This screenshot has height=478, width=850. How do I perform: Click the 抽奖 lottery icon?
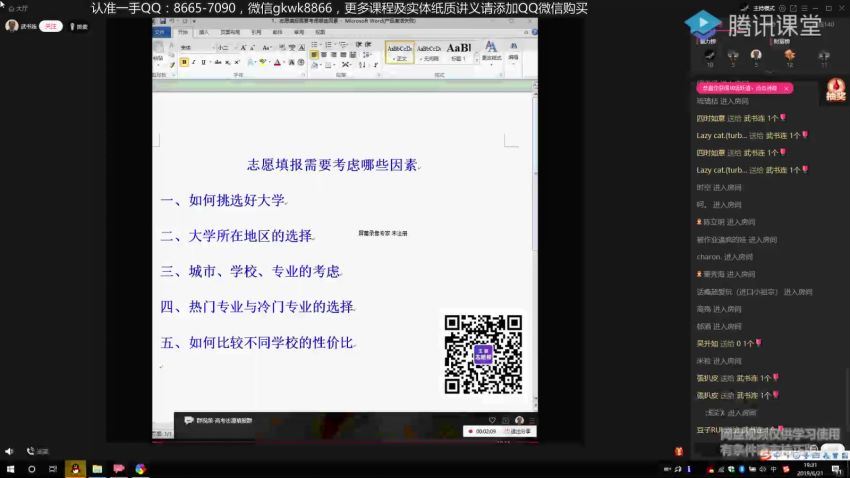click(x=835, y=91)
